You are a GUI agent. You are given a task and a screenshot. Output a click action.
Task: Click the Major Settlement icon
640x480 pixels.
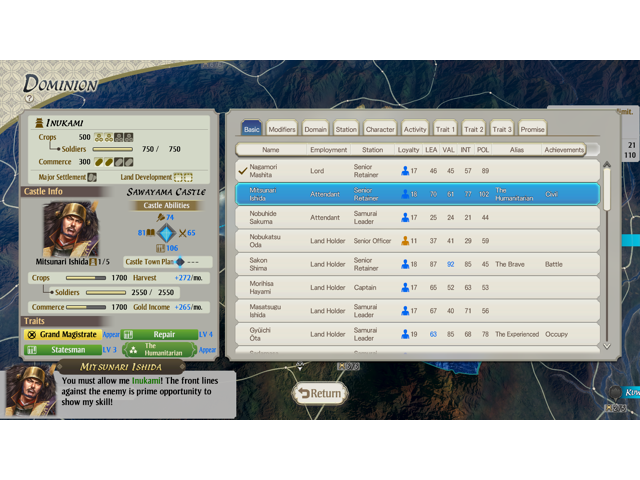92,177
